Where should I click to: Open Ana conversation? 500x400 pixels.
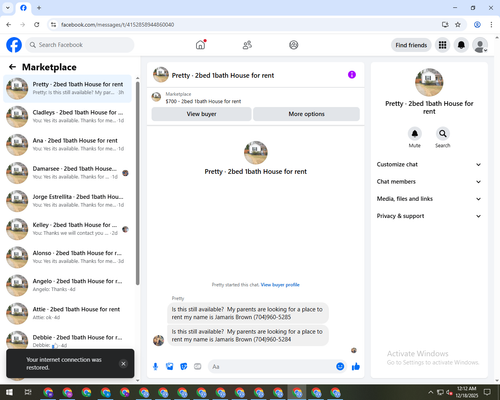(67, 145)
